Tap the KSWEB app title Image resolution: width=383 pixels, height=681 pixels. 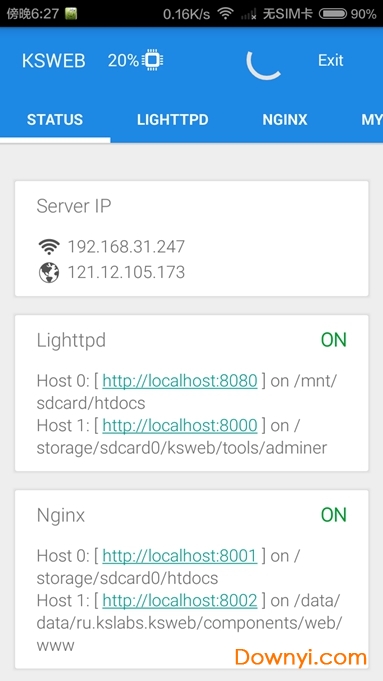click(54, 61)
